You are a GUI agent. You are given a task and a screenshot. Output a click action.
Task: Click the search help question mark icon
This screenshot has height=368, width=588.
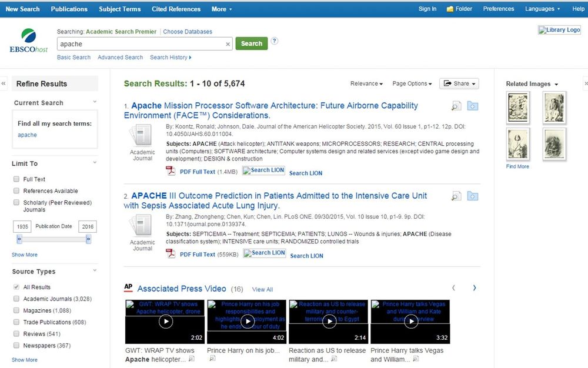275,41
